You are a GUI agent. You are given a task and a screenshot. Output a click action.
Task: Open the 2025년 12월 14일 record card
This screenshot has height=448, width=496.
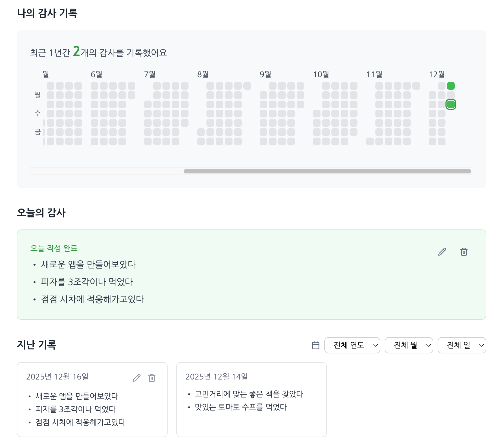(x=252, y=400)
